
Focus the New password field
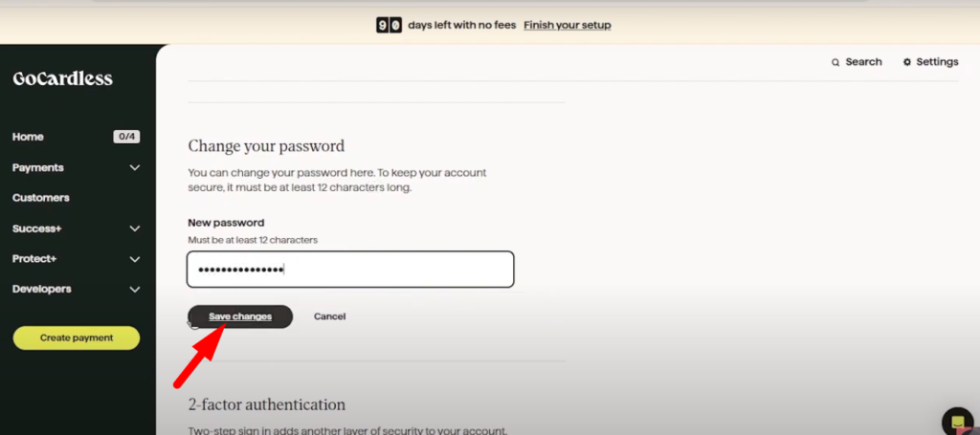[x=350, y=270]
